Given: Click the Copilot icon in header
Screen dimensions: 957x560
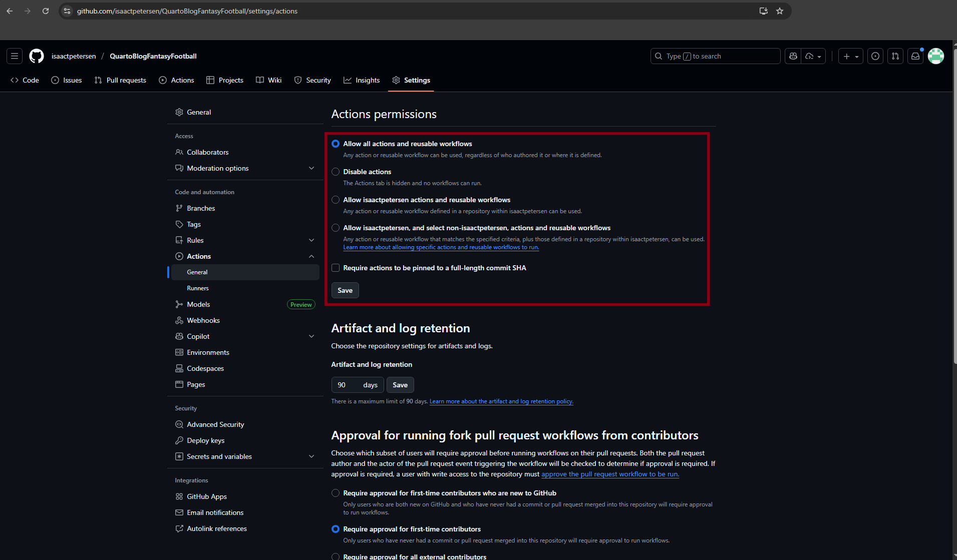Looking at the screenshot, I should 793,56.
